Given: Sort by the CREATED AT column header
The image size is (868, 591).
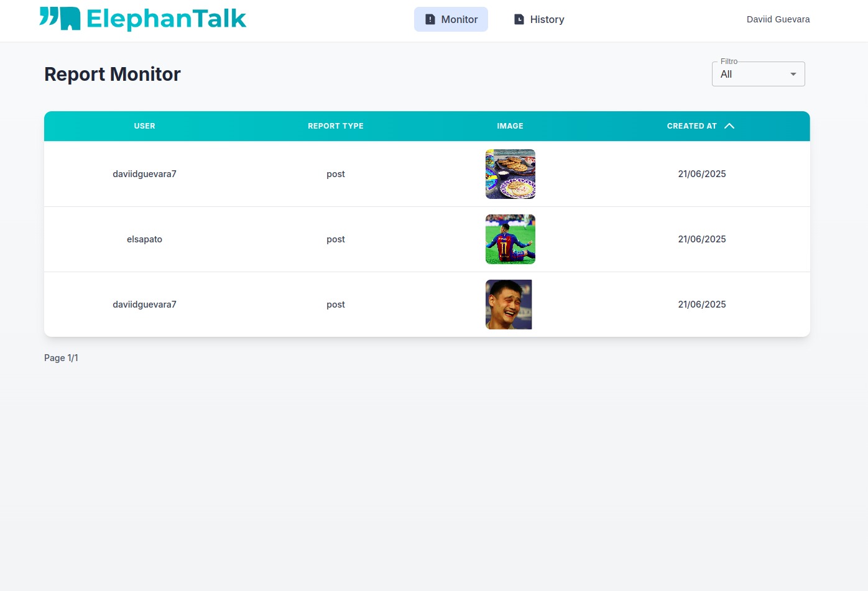Looking at the screenshot, I should point(691,126).
